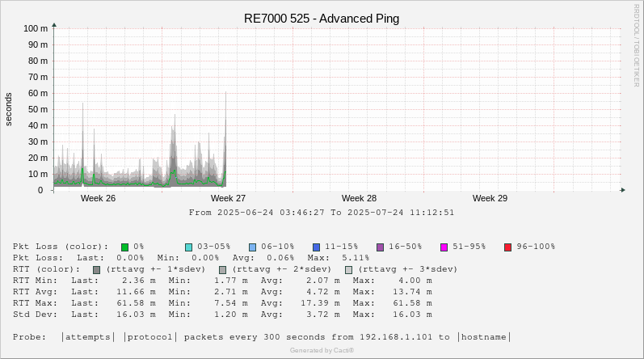This screenshot has width=644, height=359.
Task: Click the 100 m y-axis label
Action: point(35,28)
